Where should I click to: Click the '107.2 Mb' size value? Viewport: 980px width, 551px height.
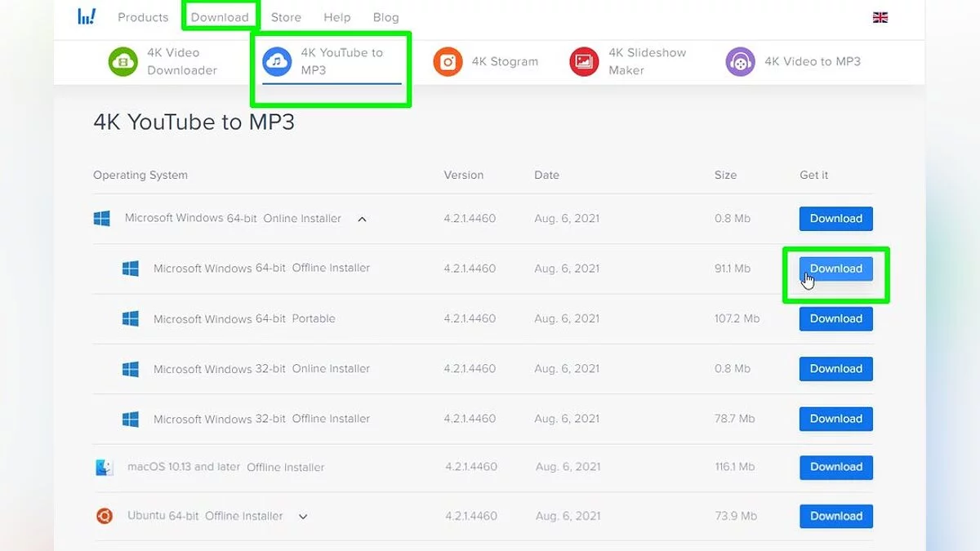[737, 319]
